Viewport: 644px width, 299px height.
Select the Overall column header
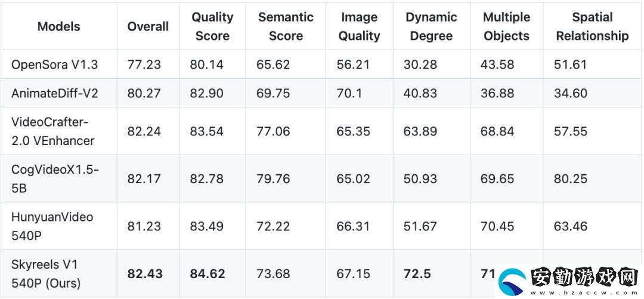[148, 27]
